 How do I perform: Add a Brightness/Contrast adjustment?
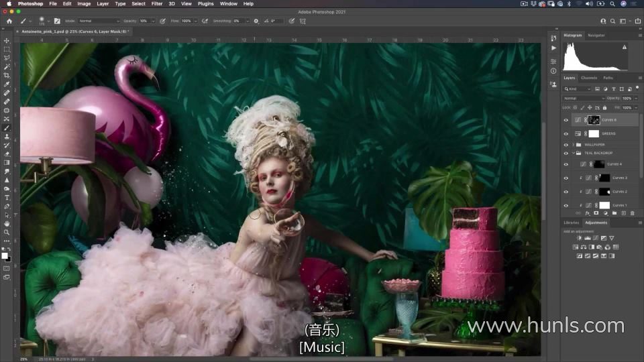click(580, 238)
